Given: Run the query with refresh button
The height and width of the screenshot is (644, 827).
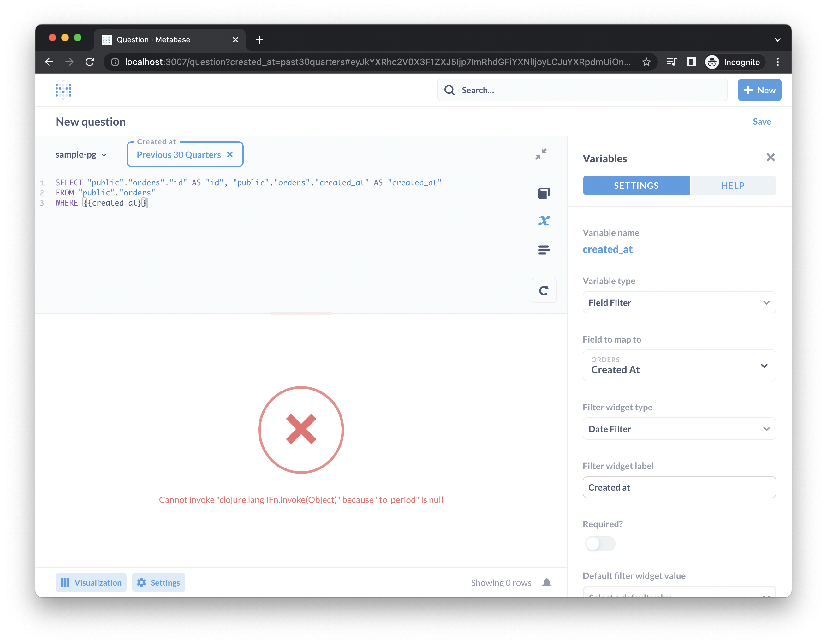Looking at the screenshot, I should [x=544, y=290].
